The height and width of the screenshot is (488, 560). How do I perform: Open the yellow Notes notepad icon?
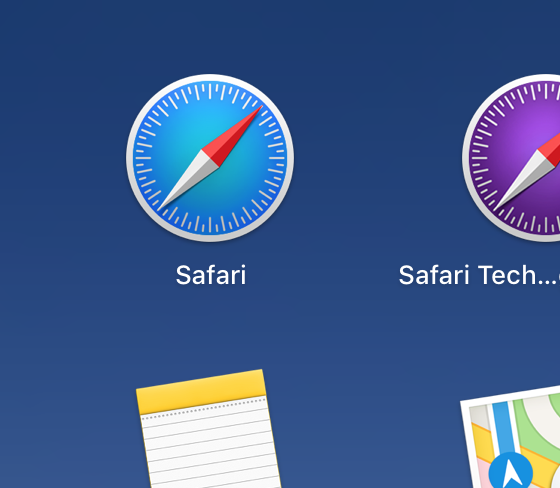click(209, 429)
